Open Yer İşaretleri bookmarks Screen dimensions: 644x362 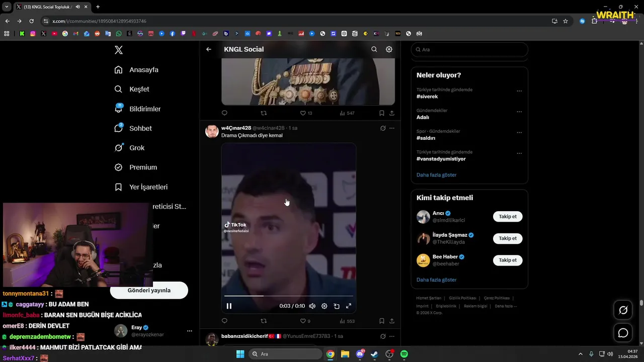141,187
